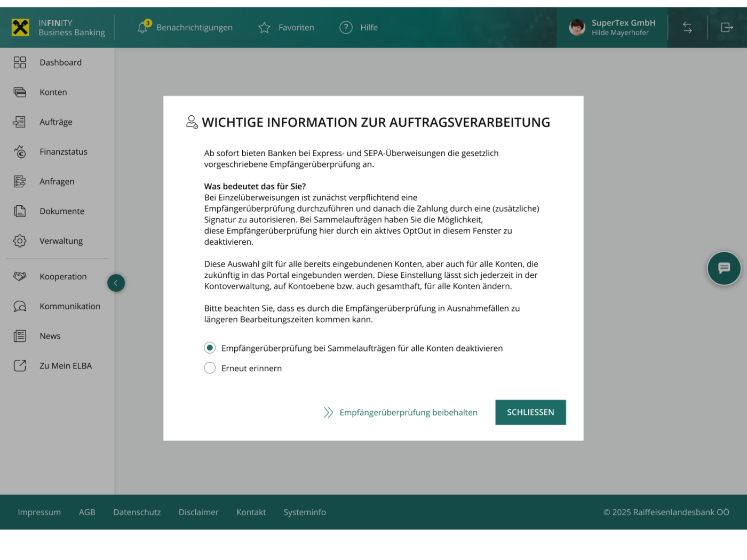The height and width of the screenshot is (560, 747).
Task: Click the Hilfe question mark icon
Action: click(346, 27)
